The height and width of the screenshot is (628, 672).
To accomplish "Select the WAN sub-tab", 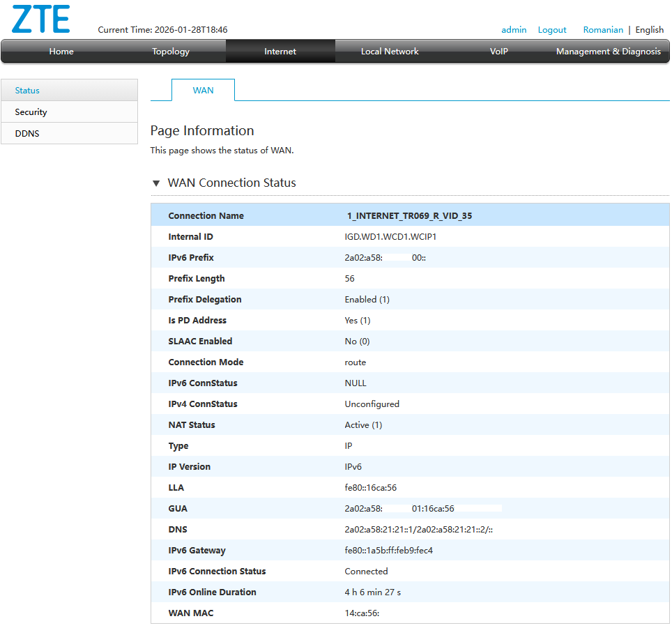I will pyautogui.click(x=203, y=90).
